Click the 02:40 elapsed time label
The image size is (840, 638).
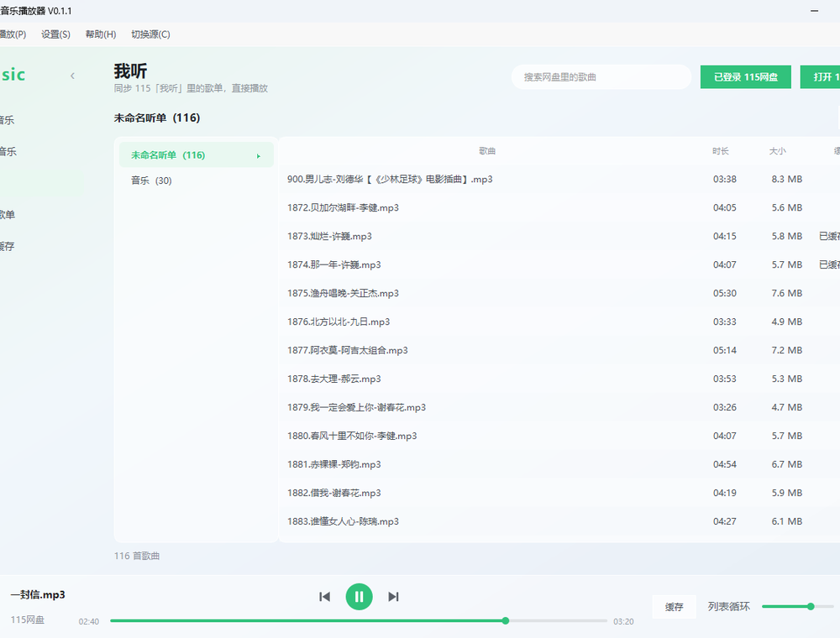[89, 621]
